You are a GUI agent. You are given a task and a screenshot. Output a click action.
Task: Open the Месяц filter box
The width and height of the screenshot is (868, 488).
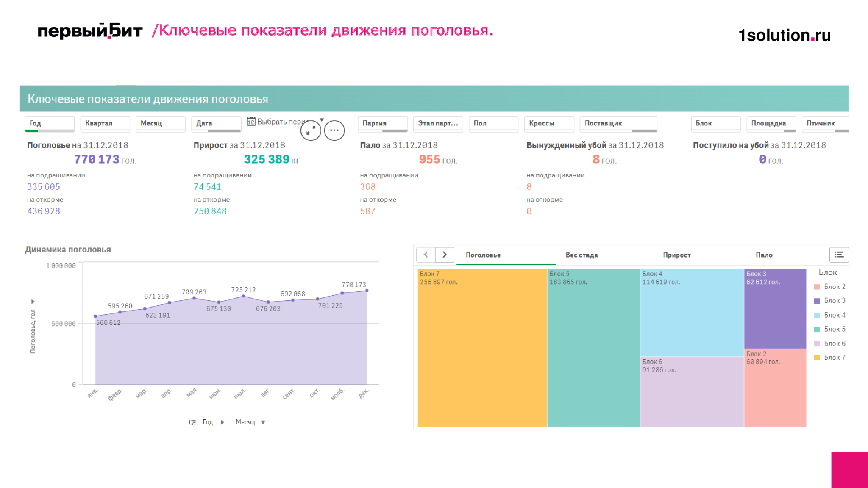coord(161,124)
